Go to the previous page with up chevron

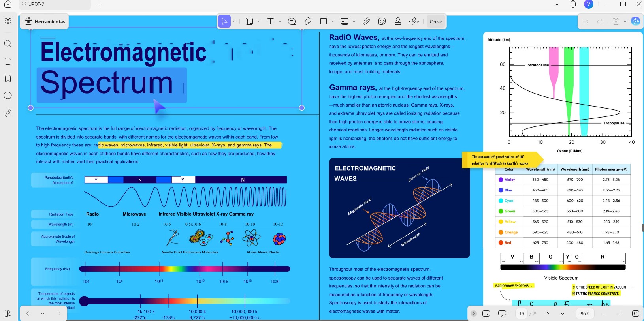click(547, 313)
